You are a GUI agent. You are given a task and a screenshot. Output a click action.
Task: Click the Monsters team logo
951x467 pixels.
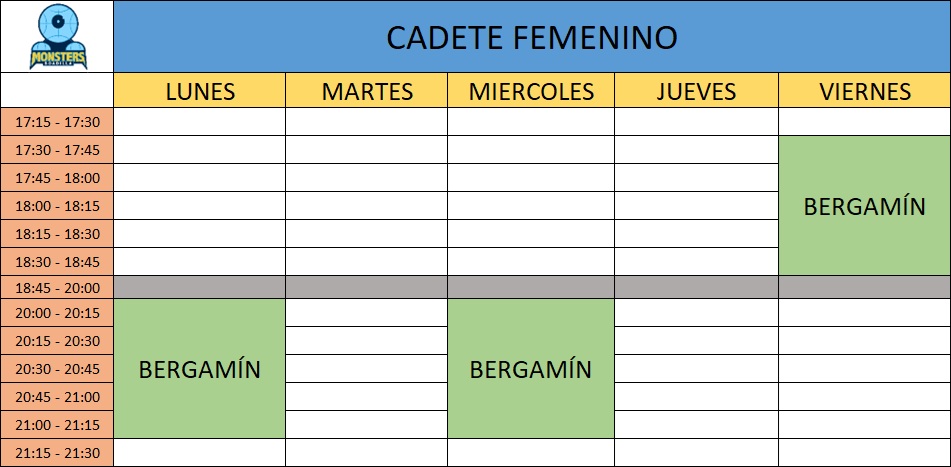point(58,37)
